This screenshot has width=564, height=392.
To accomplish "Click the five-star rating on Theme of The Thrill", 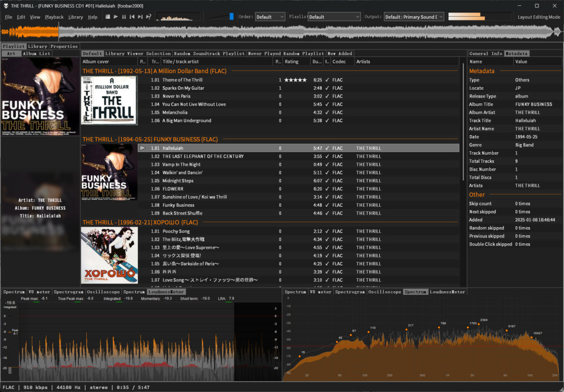I will 296,80.
